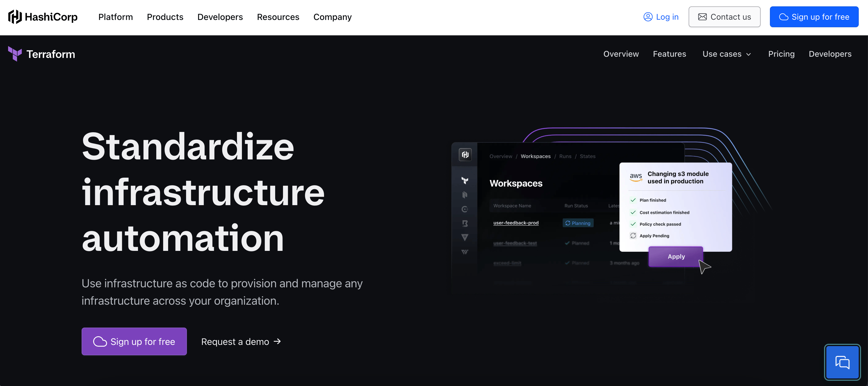The width and height of the screenshot is (868, 386).
Task: Click Overview breadcrumb in mockup
Action: coord(501,156)
